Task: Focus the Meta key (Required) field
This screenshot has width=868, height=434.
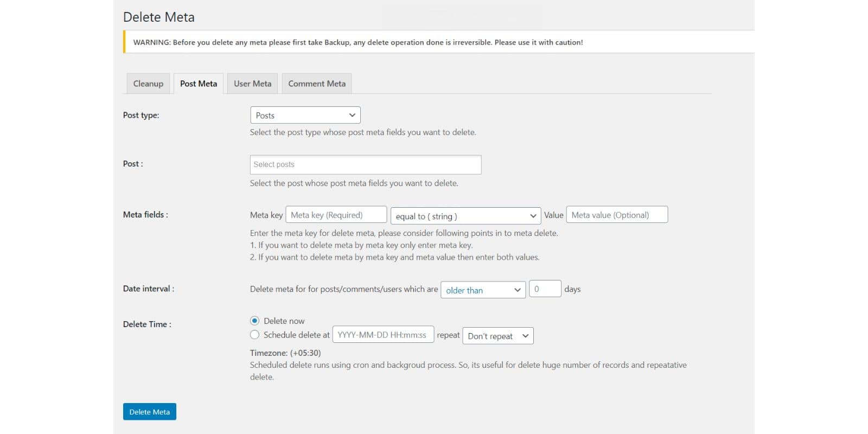Action: [x=336, y=215]
